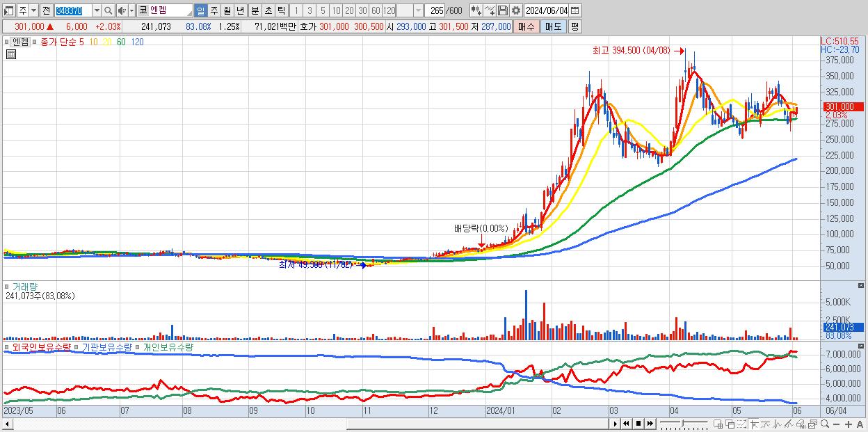This screenshot has height=432, width=868.
Task: Open the dropdown arrow beside speaker icon
Action: click(131, 10)
